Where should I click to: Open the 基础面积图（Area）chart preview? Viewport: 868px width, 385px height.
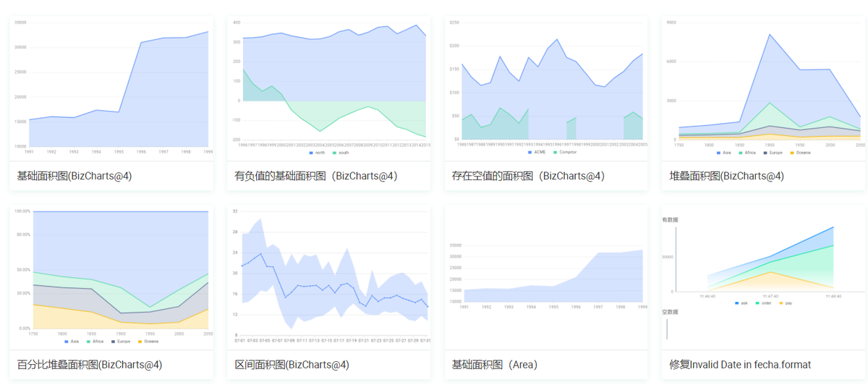point(546,276)
